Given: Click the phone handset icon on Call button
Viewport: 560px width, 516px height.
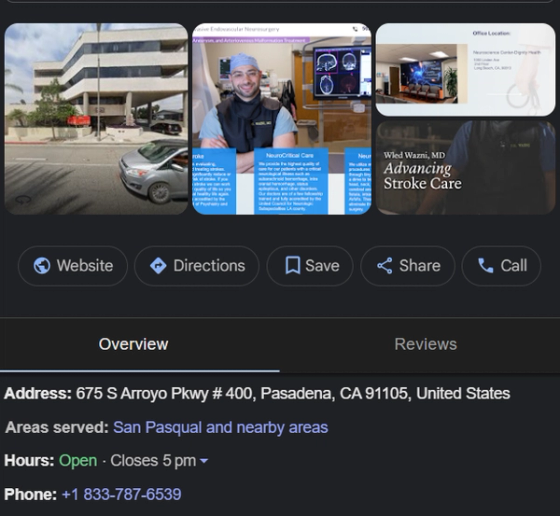Looking at the screenshot, I should 486,266.
